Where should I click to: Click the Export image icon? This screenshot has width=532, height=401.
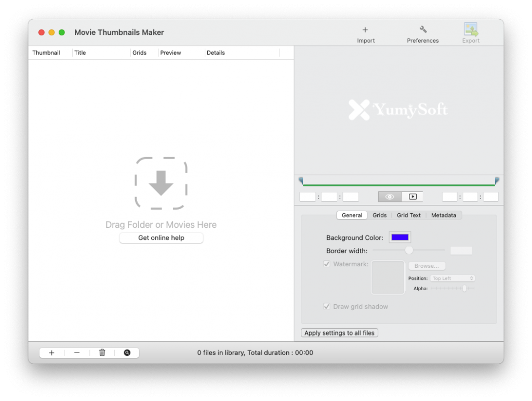[471, 30]
